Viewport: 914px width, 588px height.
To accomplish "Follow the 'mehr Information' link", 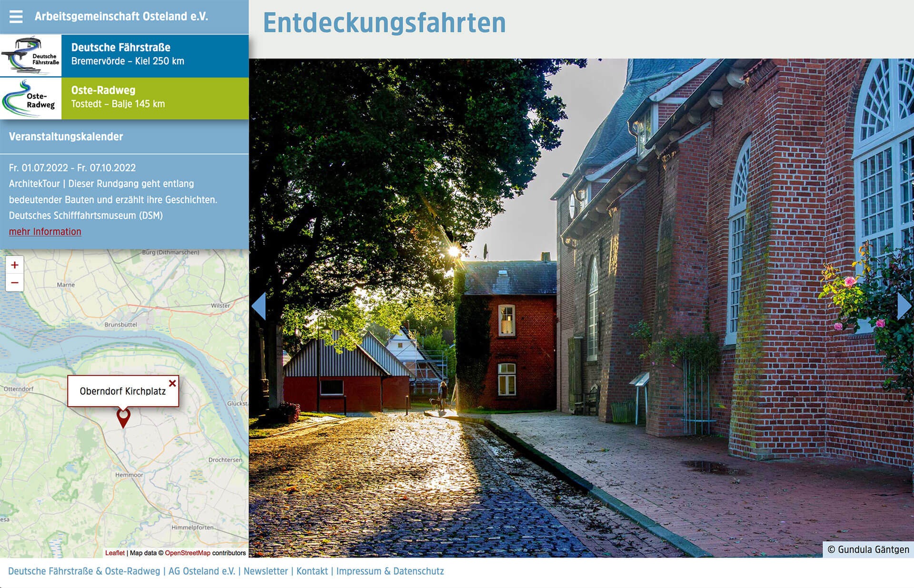I will point(45,232).
